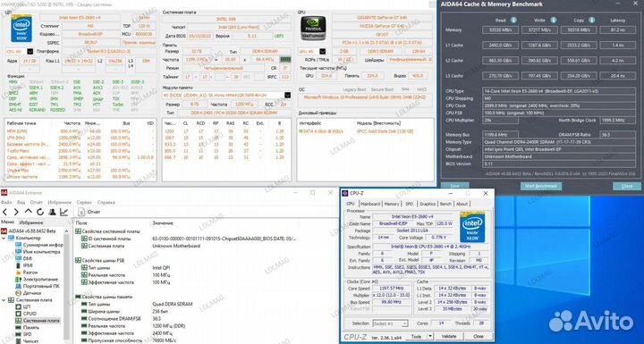Click info icon next to Read column
The height and width of the screenshot is (344, 644).
pyautogui.click(x=513, y=20)
